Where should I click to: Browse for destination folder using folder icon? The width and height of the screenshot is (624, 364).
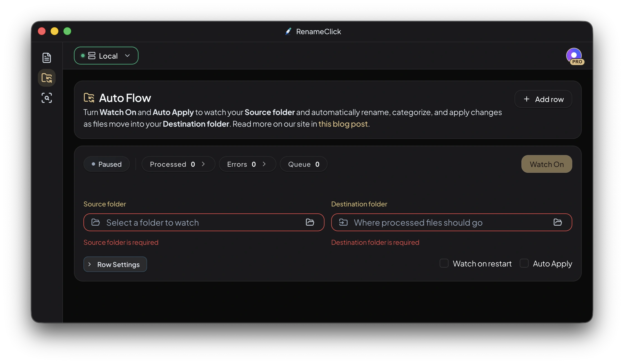click(x=558, y=222)
